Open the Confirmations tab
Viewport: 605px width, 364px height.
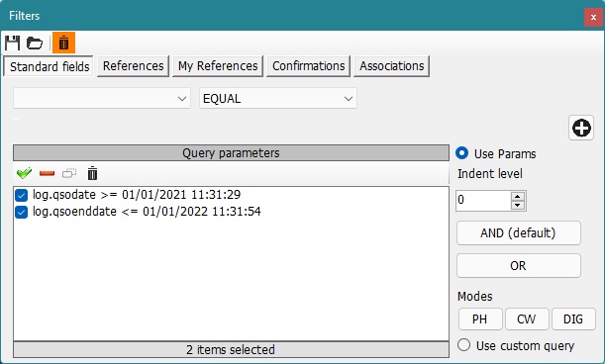coord(308,66)
